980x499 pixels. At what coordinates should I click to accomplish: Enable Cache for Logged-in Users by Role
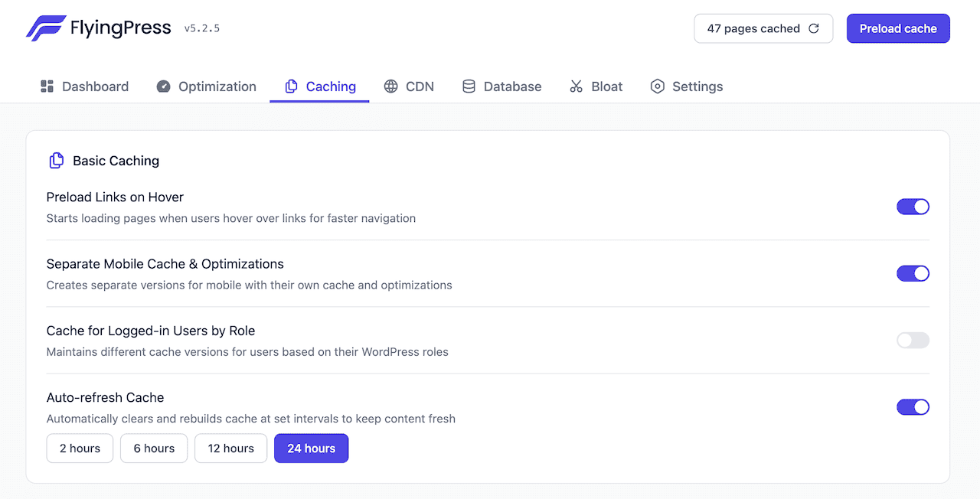[x=913, y=340]
